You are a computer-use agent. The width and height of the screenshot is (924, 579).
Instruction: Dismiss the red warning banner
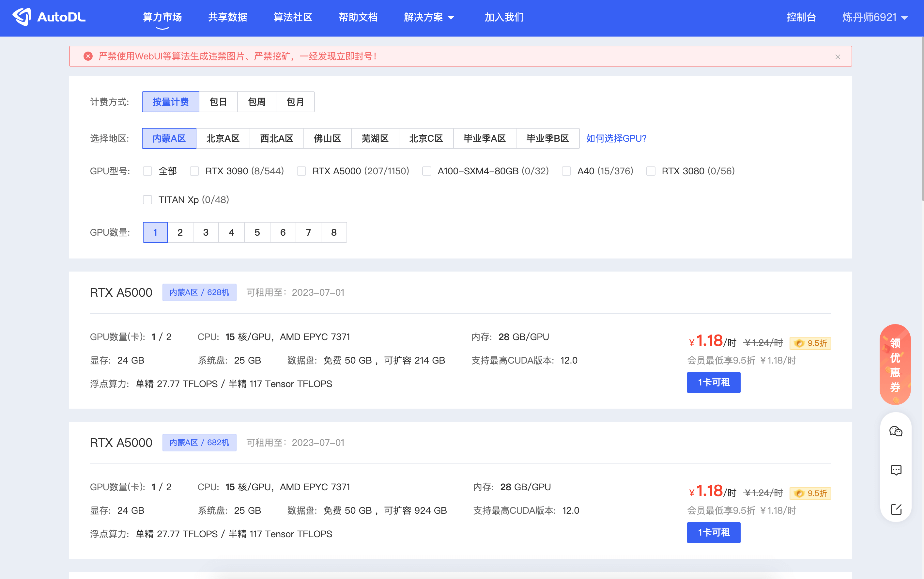click(x=838, y=57)
